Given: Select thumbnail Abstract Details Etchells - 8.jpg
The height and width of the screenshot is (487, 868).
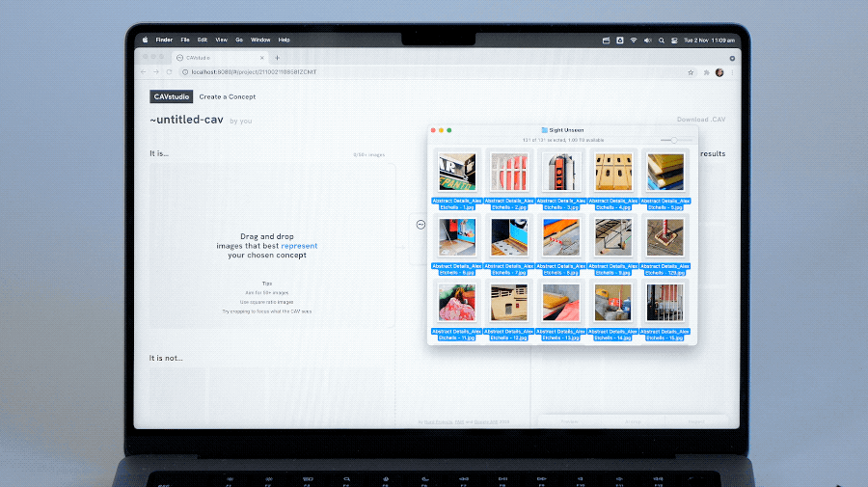Looking at the screenshot, I should coord(560,237).
